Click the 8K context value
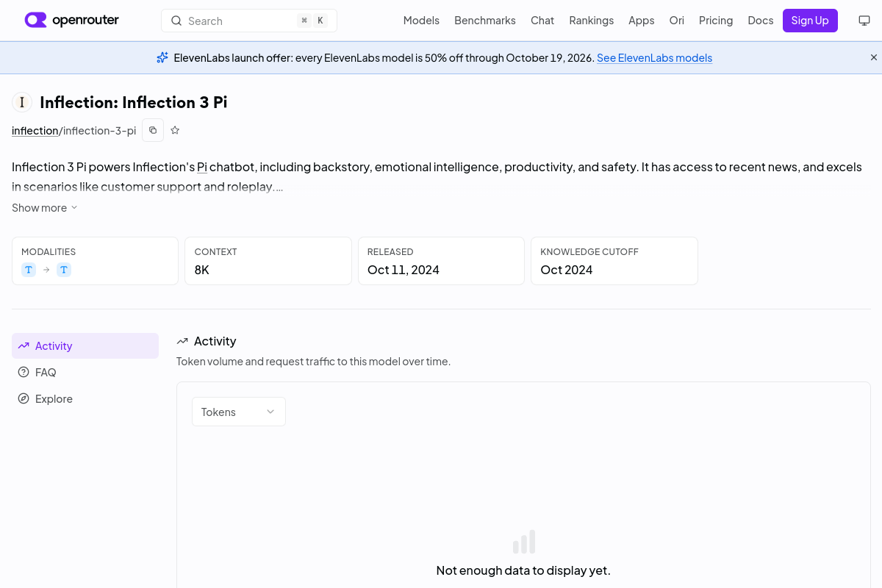882x588 pixels. pos(202,270)
